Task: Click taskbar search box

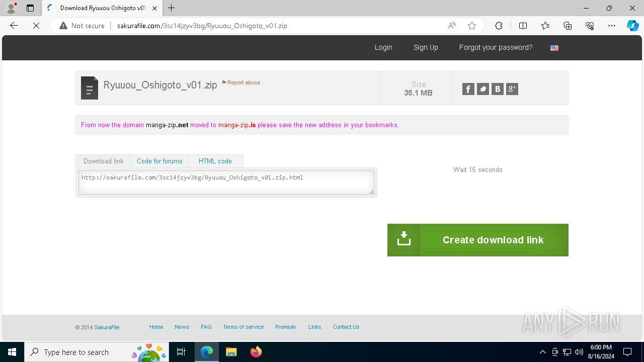Action: pyautogui.click(x=97, y=352)
